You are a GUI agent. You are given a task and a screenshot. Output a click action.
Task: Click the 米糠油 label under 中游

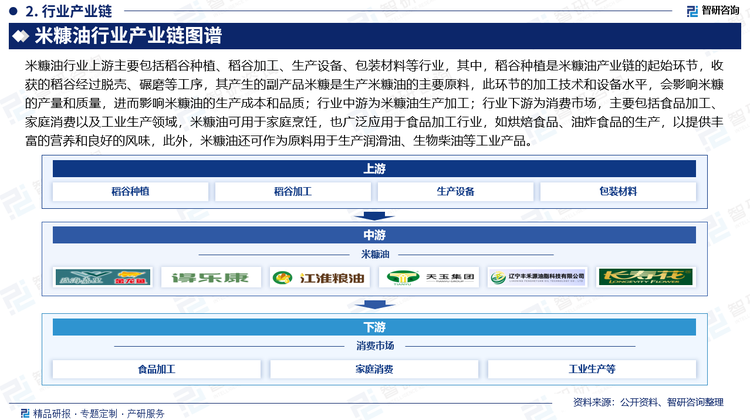pos(375,254)
